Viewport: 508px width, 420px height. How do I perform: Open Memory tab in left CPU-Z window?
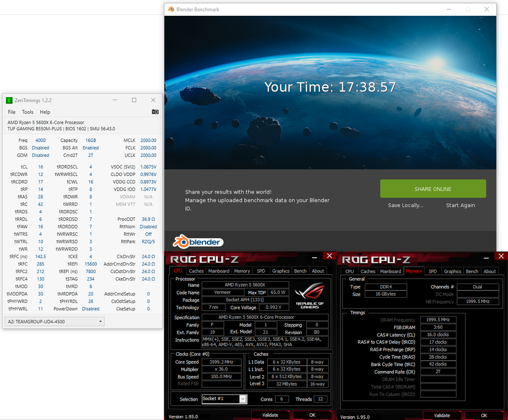[x=242, y=271]
